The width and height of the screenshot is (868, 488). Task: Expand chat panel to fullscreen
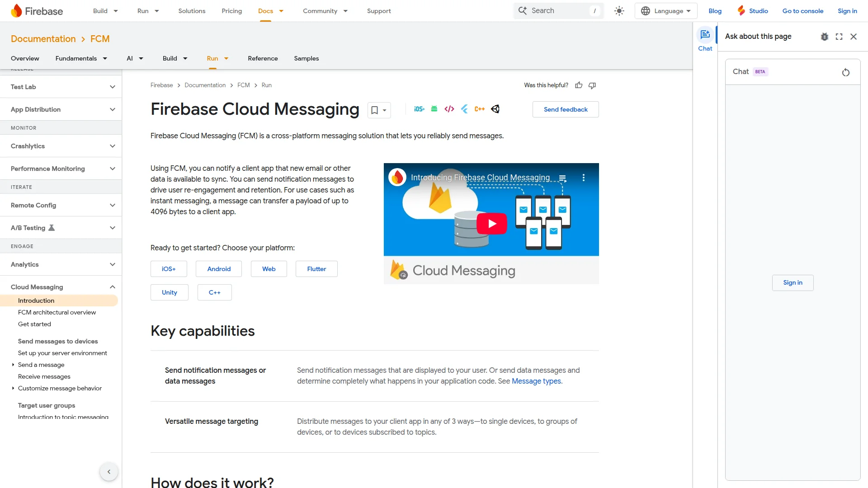click(x=839, y=37)
